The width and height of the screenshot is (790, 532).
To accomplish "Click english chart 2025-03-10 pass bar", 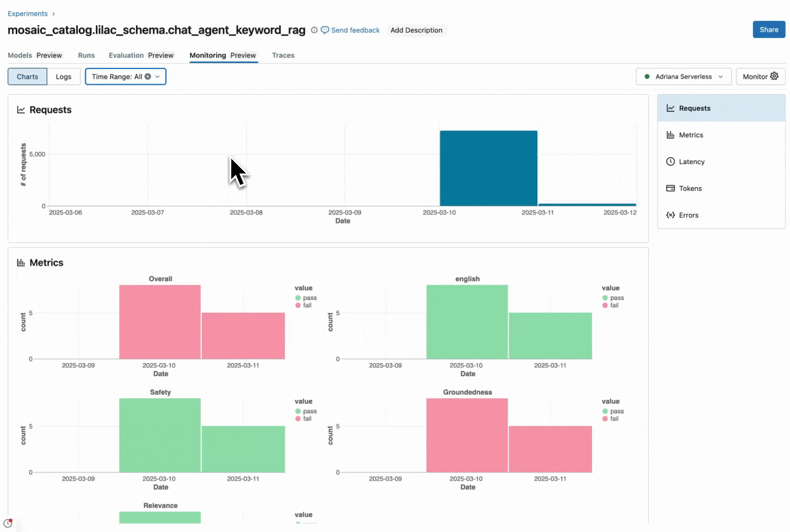I will 467,322.
